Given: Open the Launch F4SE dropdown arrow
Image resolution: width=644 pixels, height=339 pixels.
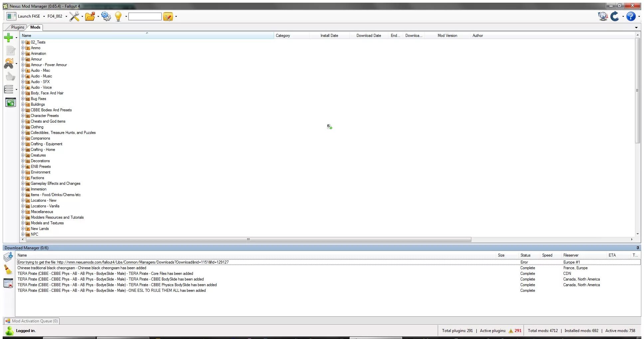Looking at the screenshot, I should [x=44, y=16].
